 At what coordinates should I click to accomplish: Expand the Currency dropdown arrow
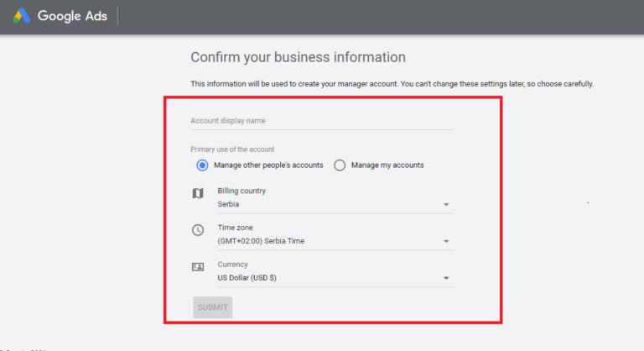pyautogui.click(x=446, y=278)
